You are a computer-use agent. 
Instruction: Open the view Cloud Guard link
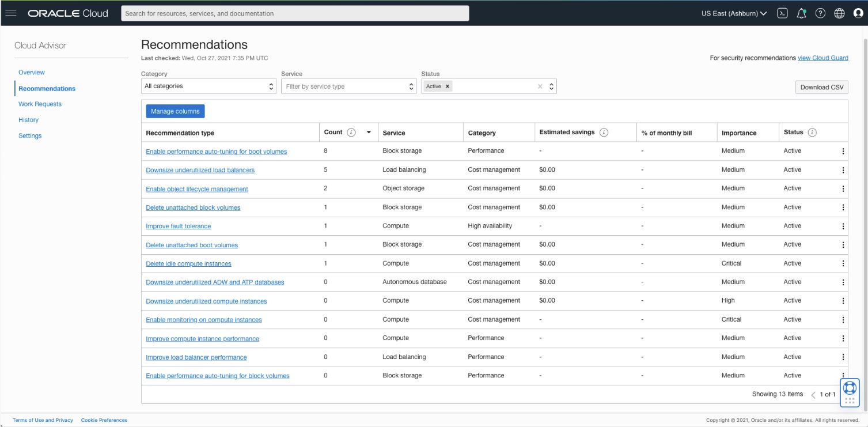point(822,58)
